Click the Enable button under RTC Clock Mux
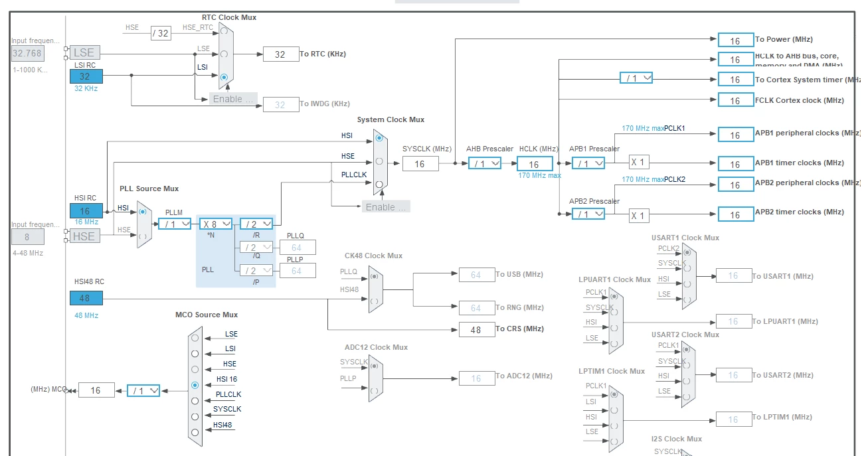This screenshot has width=868, height=456. coord(233,99)
